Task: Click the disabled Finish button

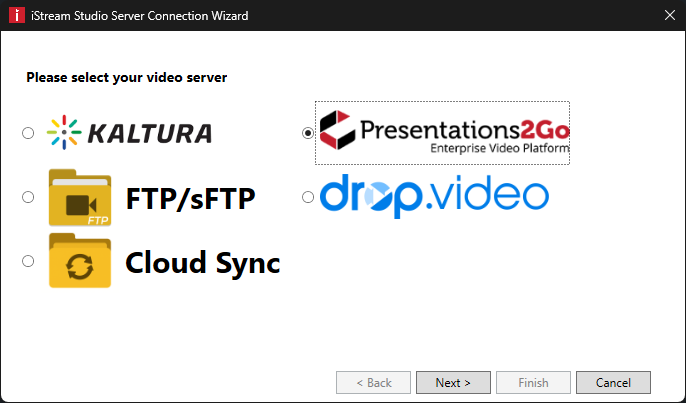Action: (x=533, y=382)
